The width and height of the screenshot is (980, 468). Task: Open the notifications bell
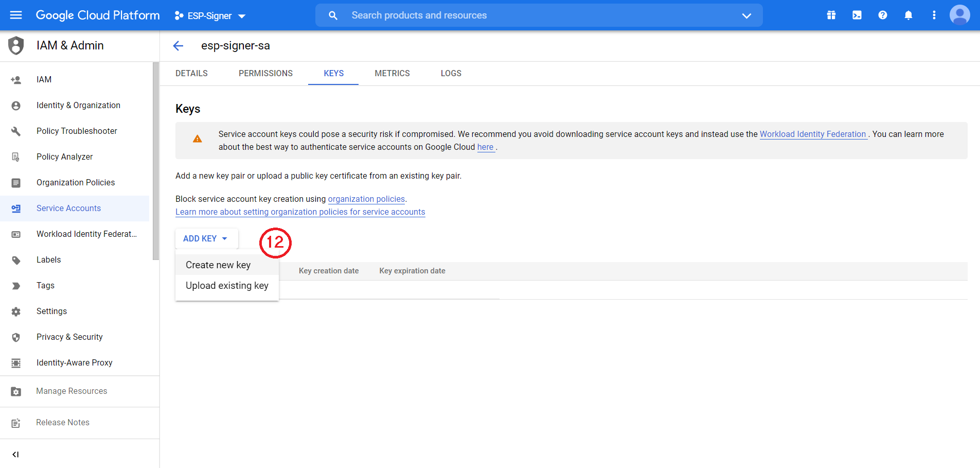[x=908, y=15]
